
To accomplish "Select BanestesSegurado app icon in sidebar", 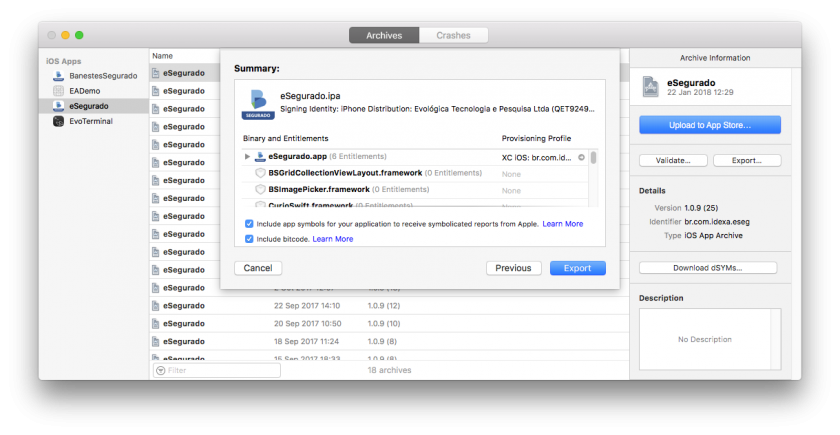I will 59,76.
